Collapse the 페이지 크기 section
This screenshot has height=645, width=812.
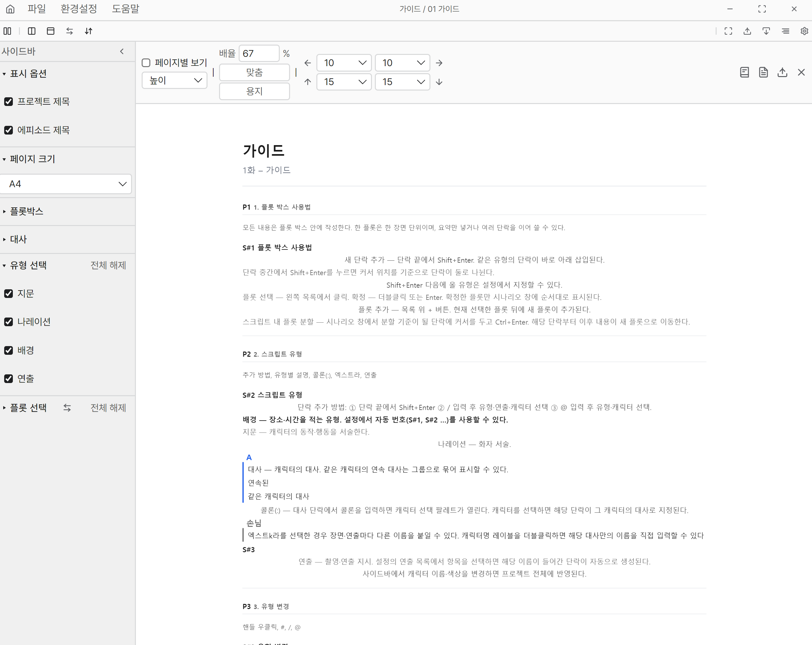pos(29,159)
